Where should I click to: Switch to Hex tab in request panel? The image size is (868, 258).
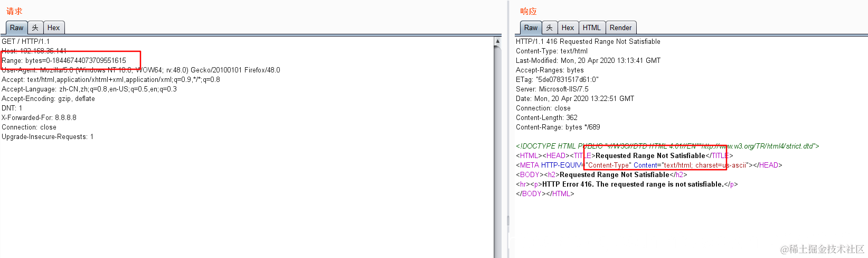click(53, 27)
